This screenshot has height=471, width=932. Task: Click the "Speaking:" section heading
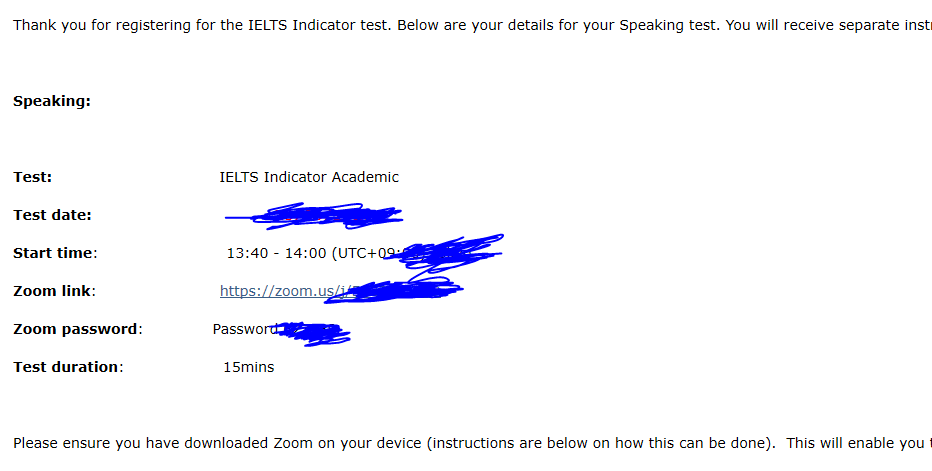52,101
